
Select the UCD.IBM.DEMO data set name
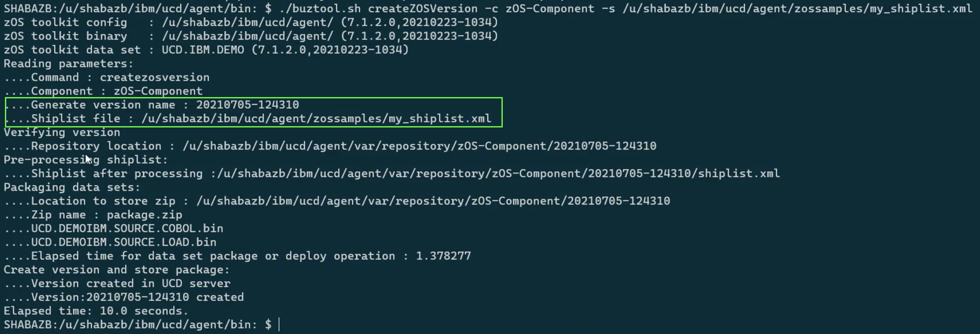[203, 50]
